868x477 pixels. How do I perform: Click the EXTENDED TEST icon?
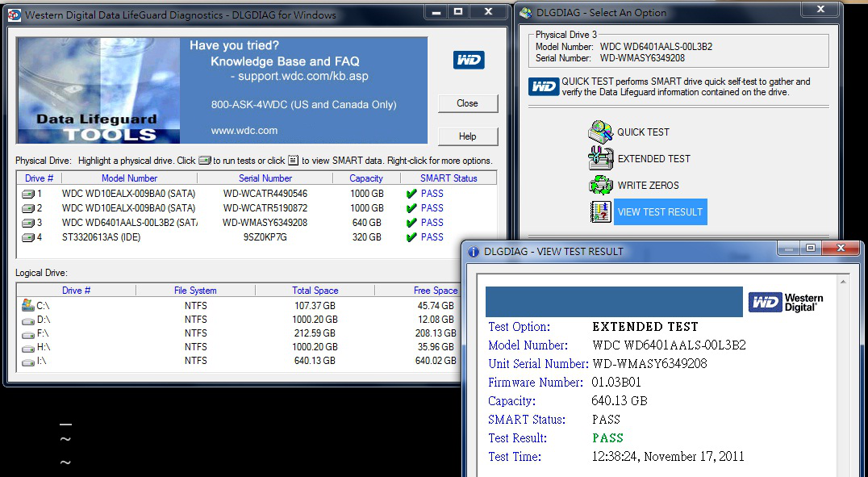(601, 158)
